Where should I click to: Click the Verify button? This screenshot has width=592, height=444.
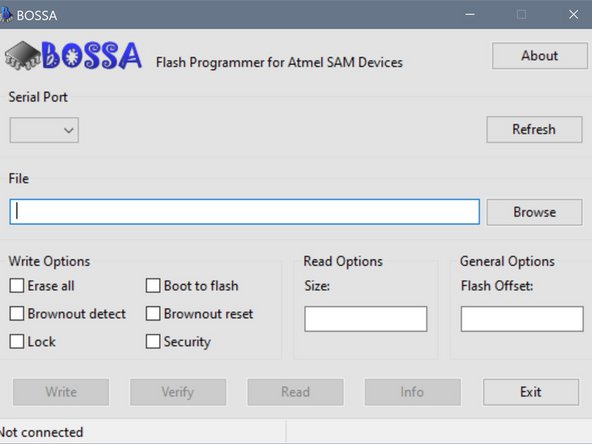tap(178, 392)
